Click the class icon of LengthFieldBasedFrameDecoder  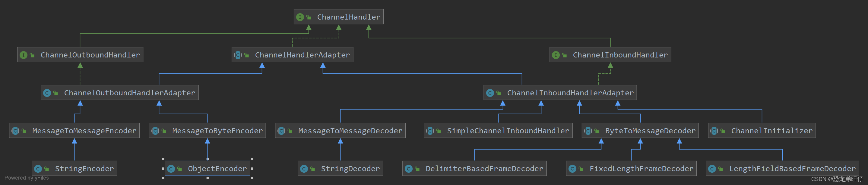(x=712, y=169)
